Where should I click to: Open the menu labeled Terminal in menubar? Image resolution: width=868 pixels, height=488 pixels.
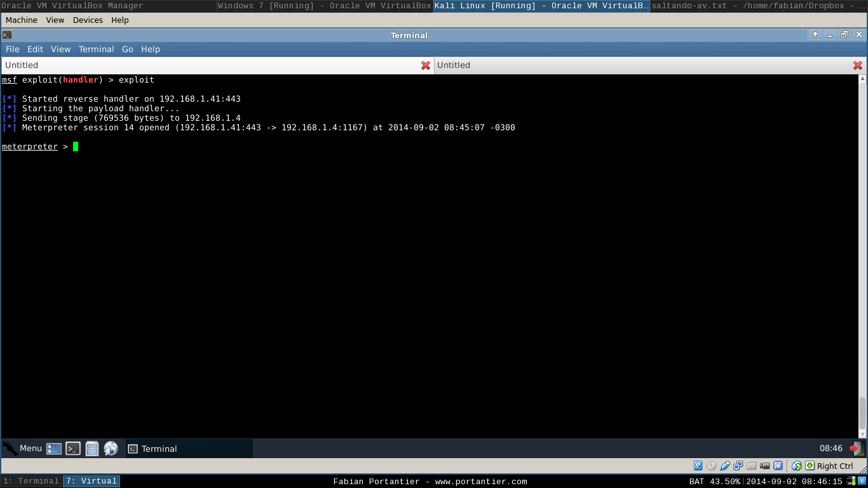[x=97, y=49]
